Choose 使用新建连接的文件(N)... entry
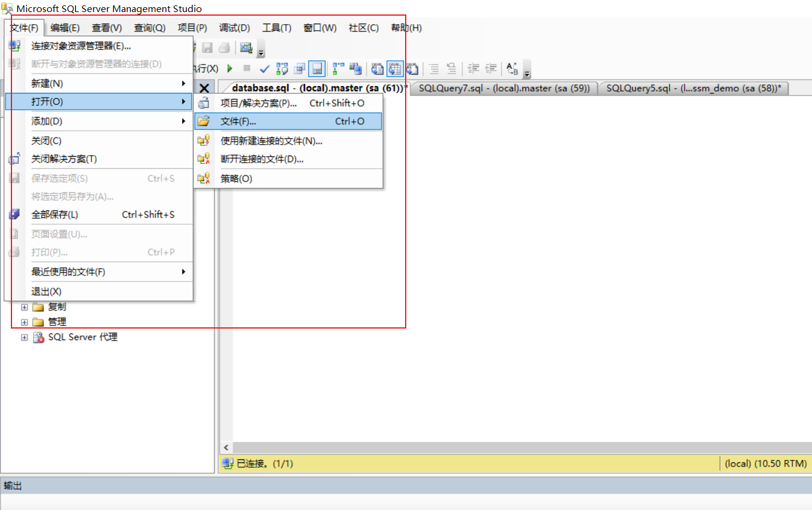This screenshot has height=510, width=812. pos(288,141)
